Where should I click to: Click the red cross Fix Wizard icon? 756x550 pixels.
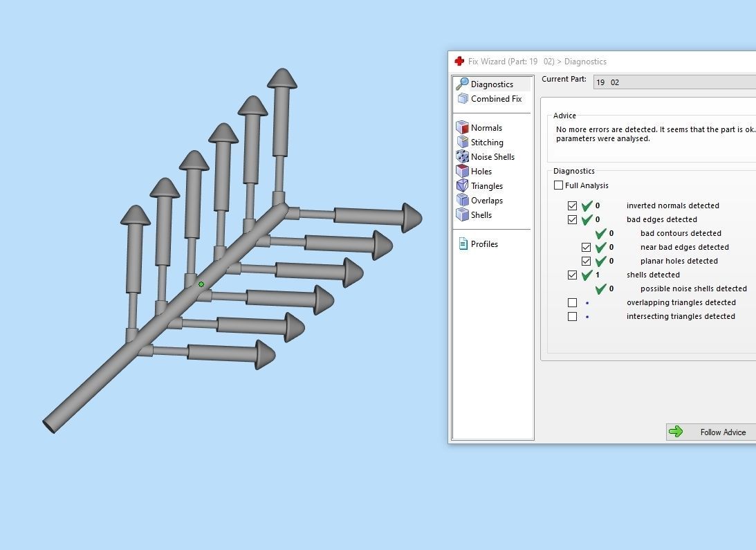(459, 62)
